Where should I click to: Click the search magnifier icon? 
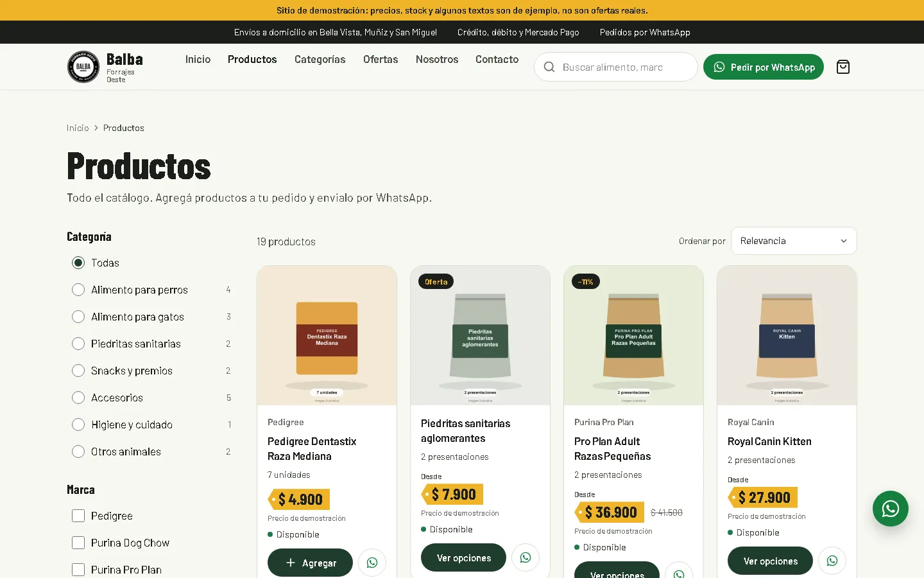549,67
